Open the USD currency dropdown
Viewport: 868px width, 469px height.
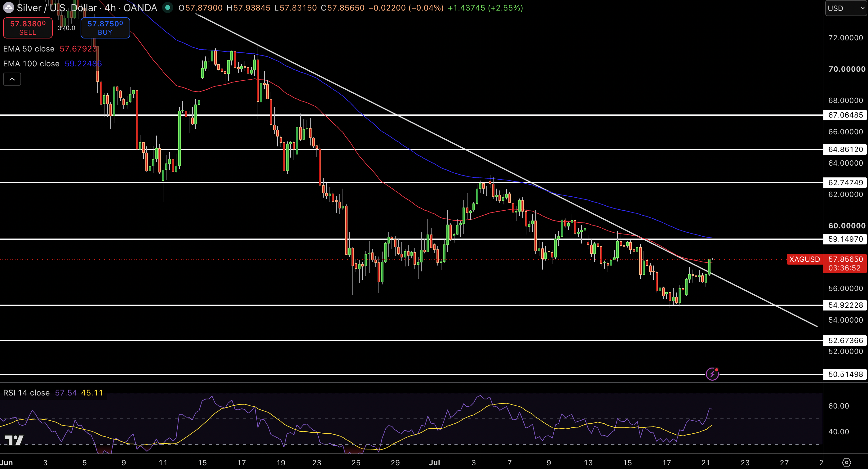tap(846, 8)
